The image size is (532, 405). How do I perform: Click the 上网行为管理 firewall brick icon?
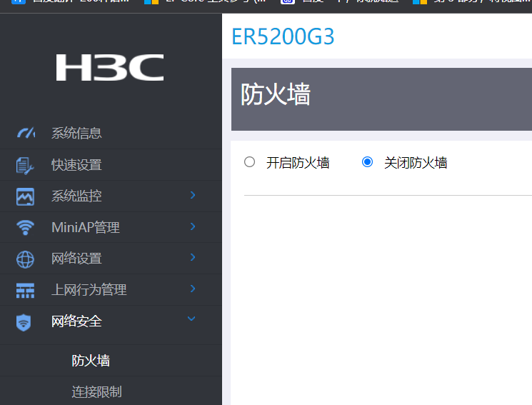[x=25, y=291]
